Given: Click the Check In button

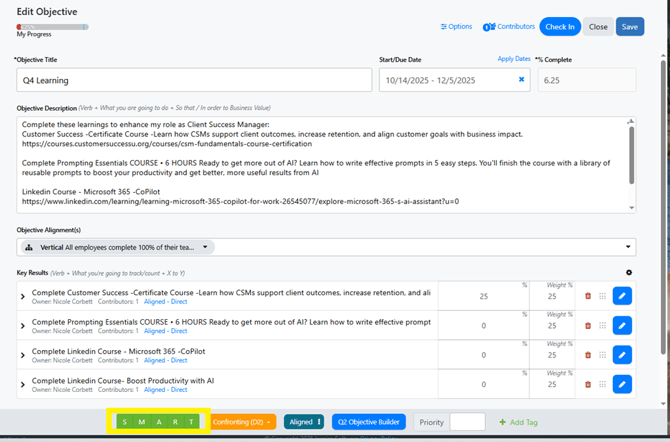Looking at the screenshot, I should (x=560, y=27).
